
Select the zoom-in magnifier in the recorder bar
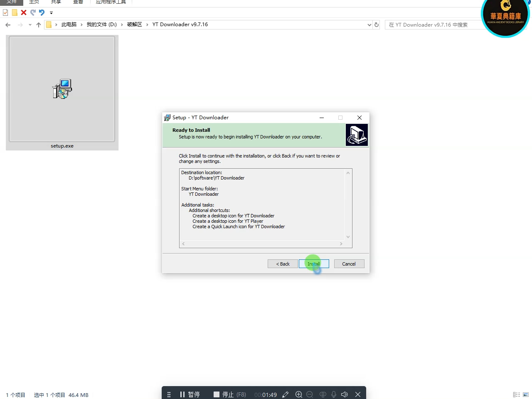tap(299, 394)
